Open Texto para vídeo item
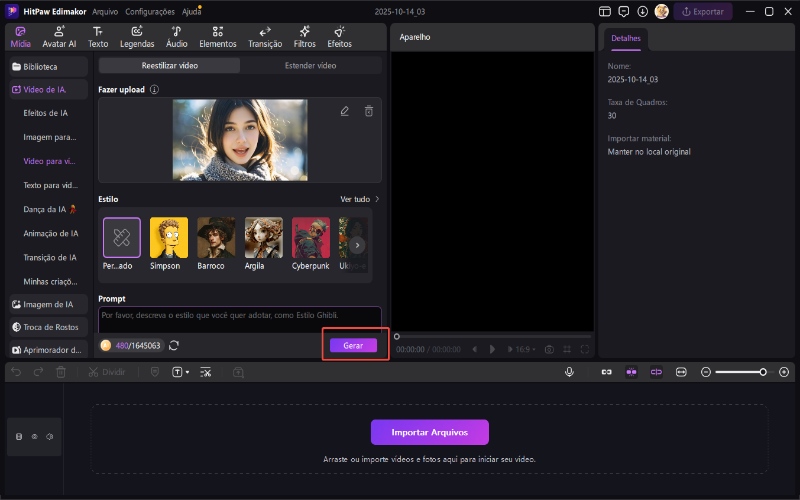Screen dimensions: 800x500 [51, 185]
